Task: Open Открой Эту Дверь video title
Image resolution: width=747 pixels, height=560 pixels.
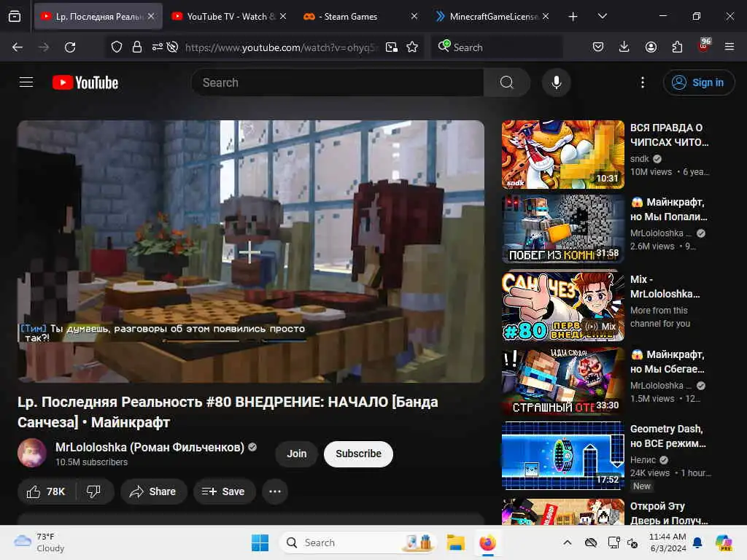Action: [669, 513]
